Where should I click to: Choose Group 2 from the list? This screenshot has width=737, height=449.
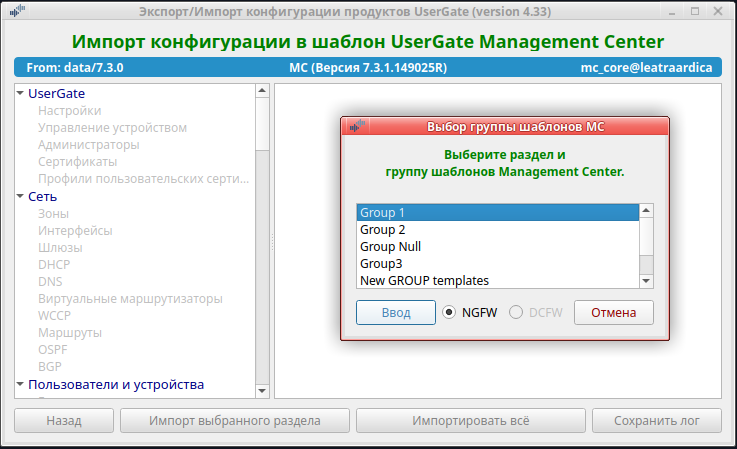pos(497,229)
